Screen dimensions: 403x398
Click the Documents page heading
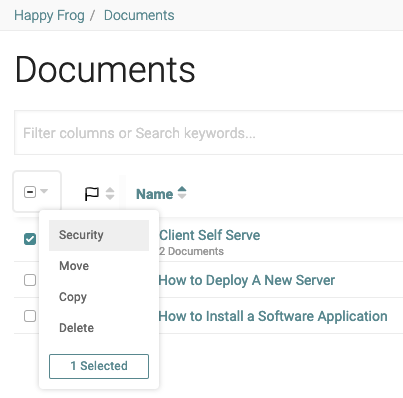click(105, 70)
